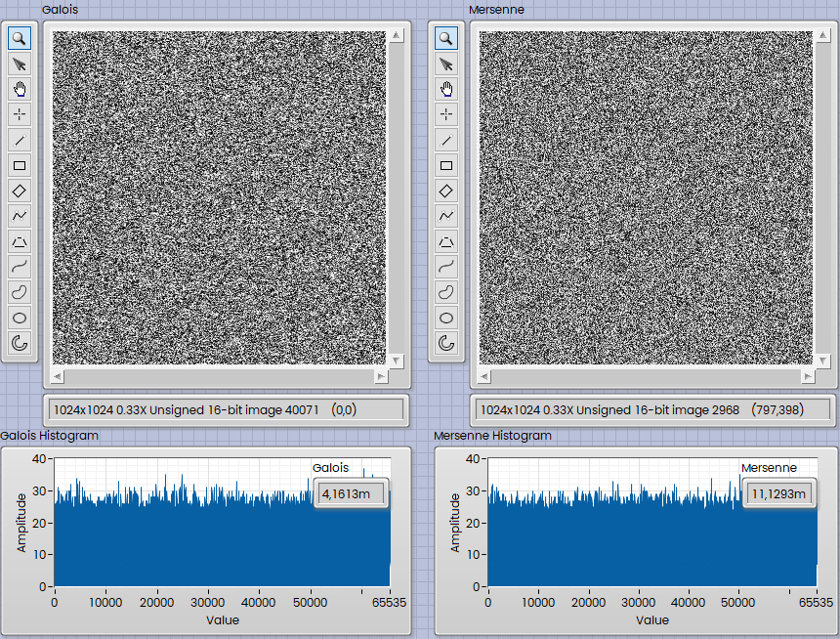Select the Point tool in Galois toolbar
This screenshot has height=639, width=840.
coord(20,114)
